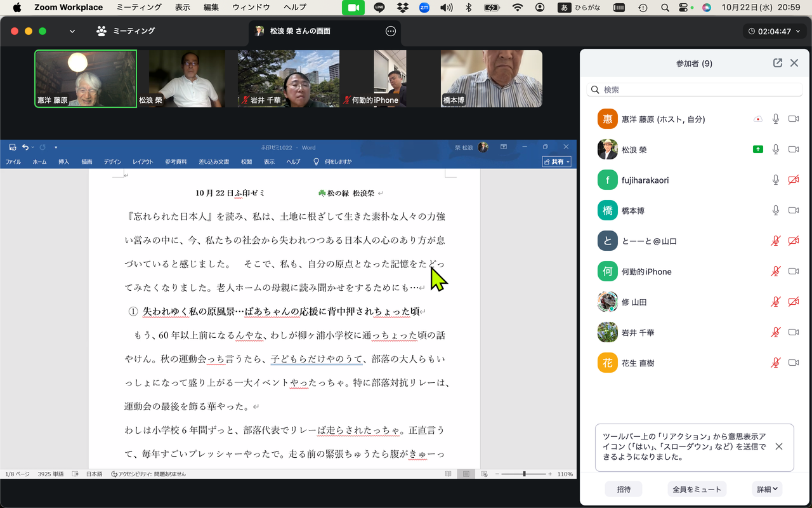
Task: Select 岩井 千華's video thumbnail
Action: (289, 79)
